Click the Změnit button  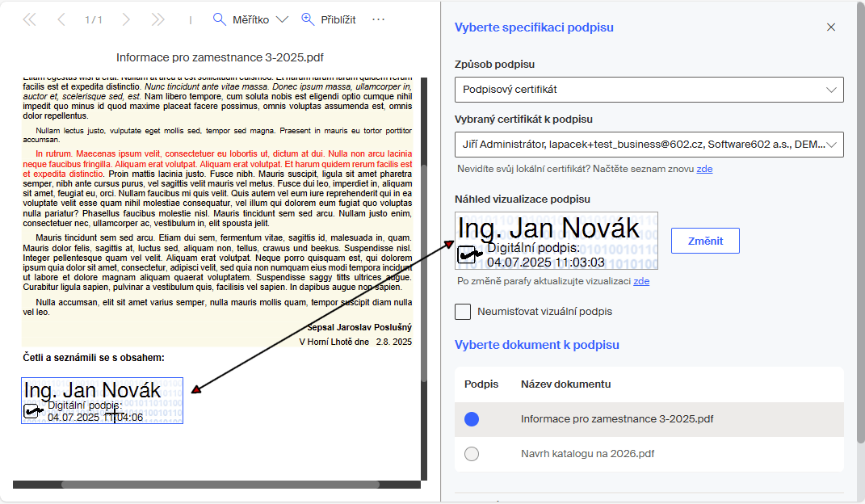pyautogui.click(x=705, y=241)
